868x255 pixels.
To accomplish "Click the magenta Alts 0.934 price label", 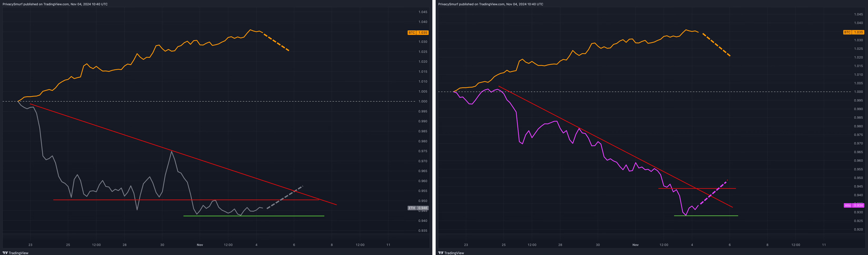I will [854, 205].
